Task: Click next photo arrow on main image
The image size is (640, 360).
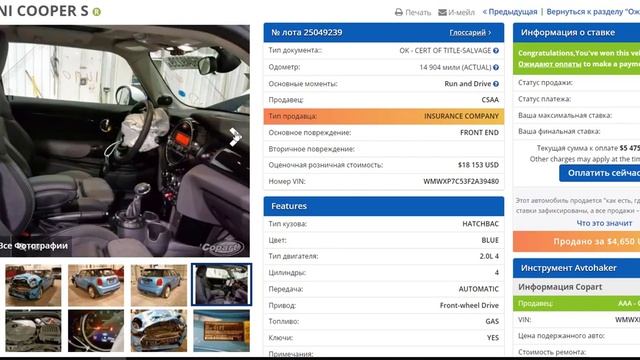Action: [236, 137]
